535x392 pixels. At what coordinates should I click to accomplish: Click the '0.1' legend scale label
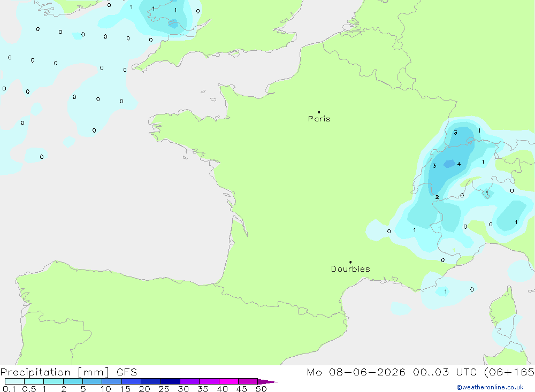9,389
